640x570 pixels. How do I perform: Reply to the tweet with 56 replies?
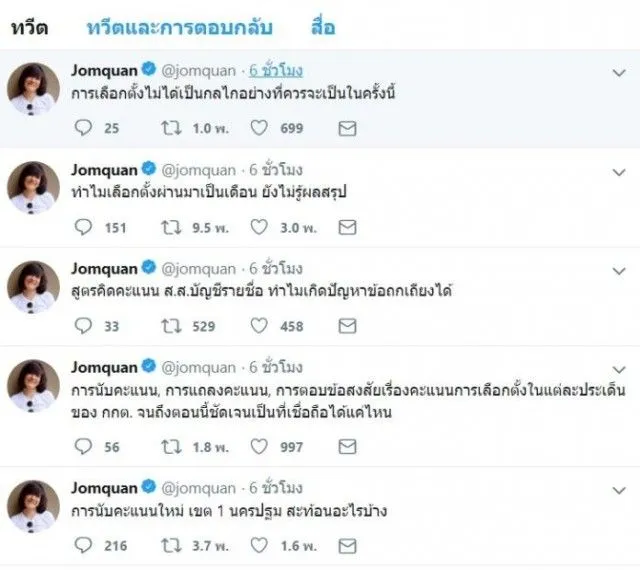coord(83,447)
